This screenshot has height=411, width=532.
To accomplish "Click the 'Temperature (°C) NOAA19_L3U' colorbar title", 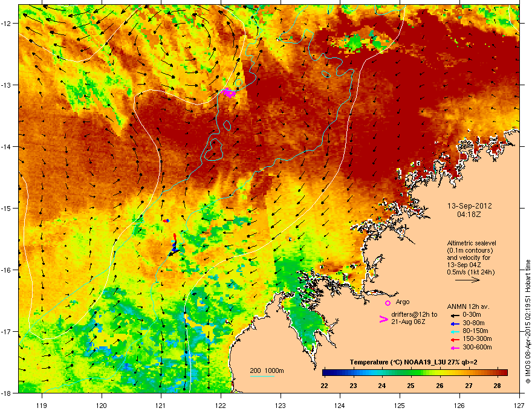I will point(397,362).
